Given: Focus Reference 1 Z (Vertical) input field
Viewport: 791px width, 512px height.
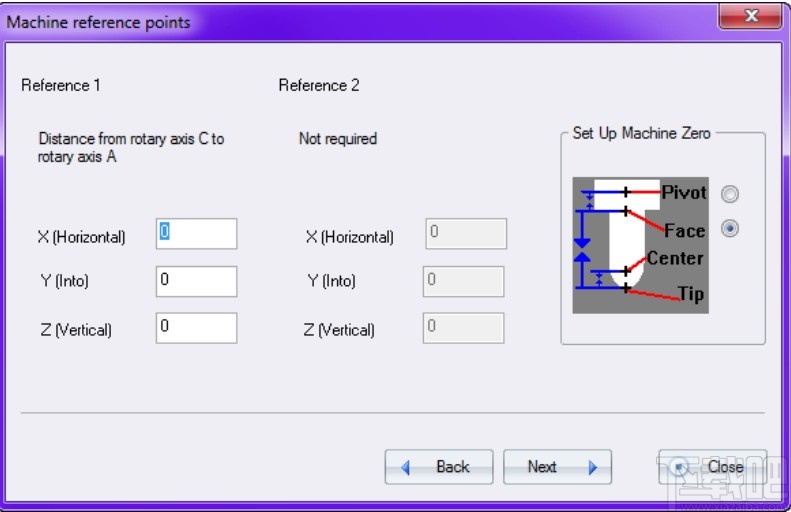Looking at the screenshot, I should click(196, 328).
